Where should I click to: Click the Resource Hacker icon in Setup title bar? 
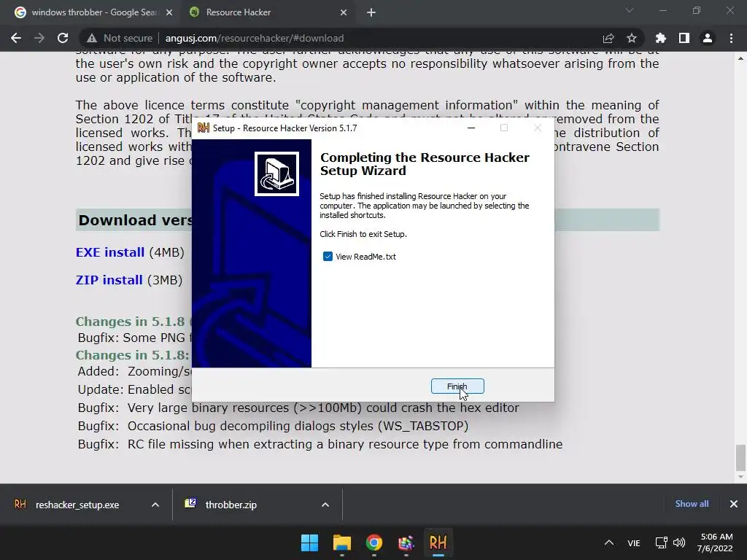(x=204, y=128)
